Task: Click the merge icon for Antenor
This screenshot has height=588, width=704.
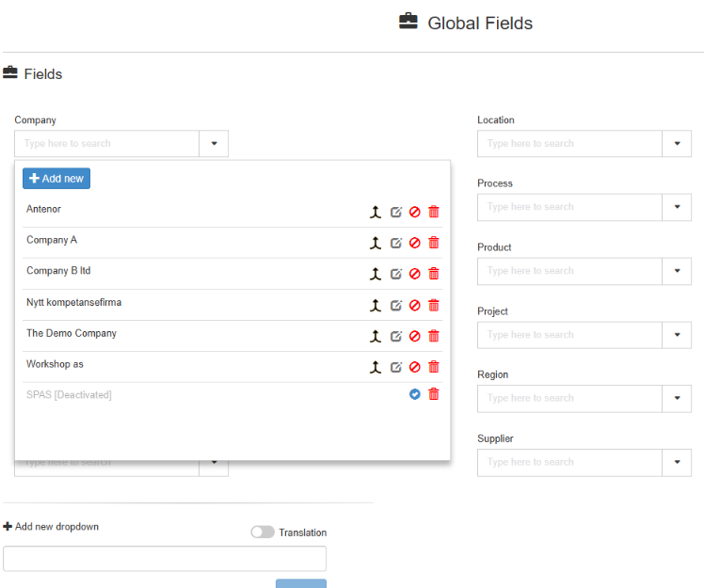Action: (376, 212)
